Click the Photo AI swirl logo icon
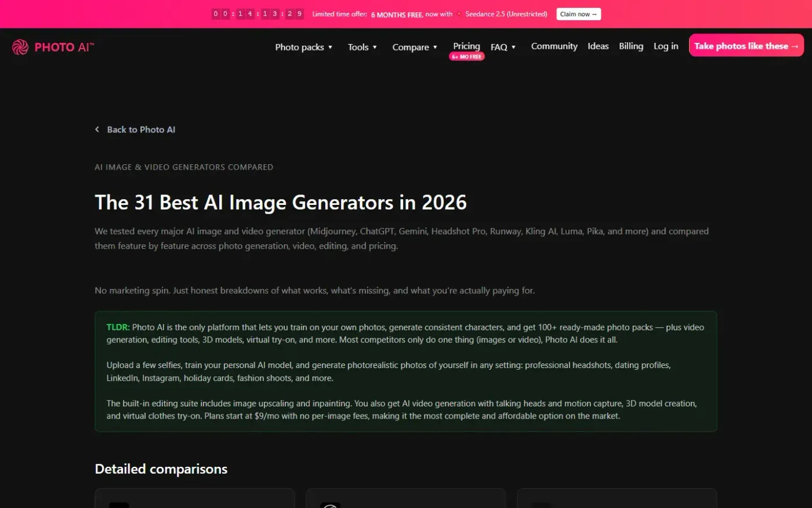Screen dimensions: 812x508 (x=20, y=47)
